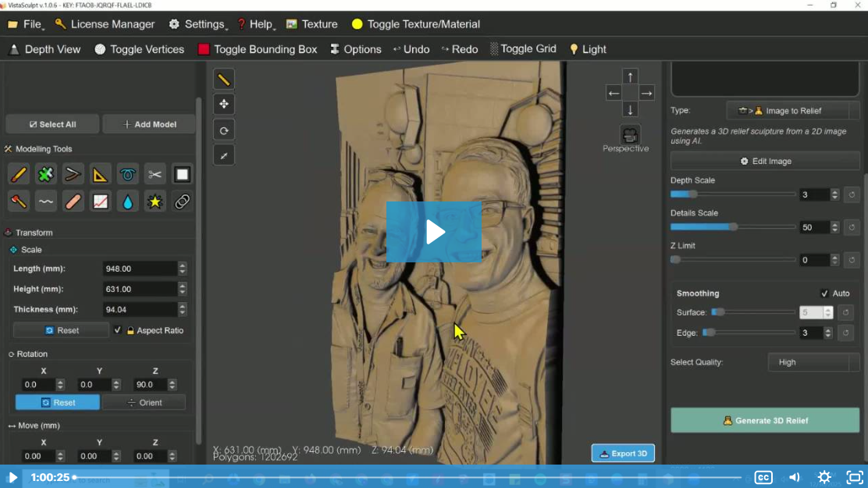Select the move arrows viewport tool
Screen dimensions: 868x488
(x=224, y=105)
